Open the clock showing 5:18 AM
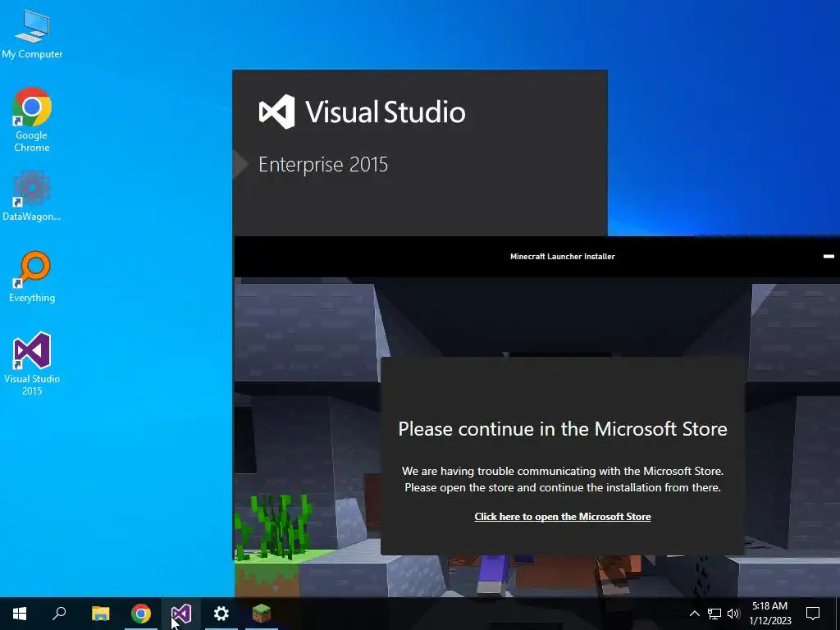Screen dimensions: 840x630 click(769, 614)
